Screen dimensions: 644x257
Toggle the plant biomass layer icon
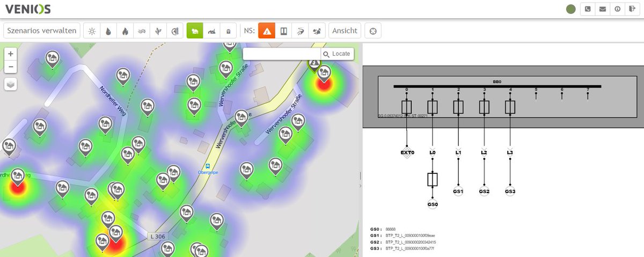tap(158, 31)
